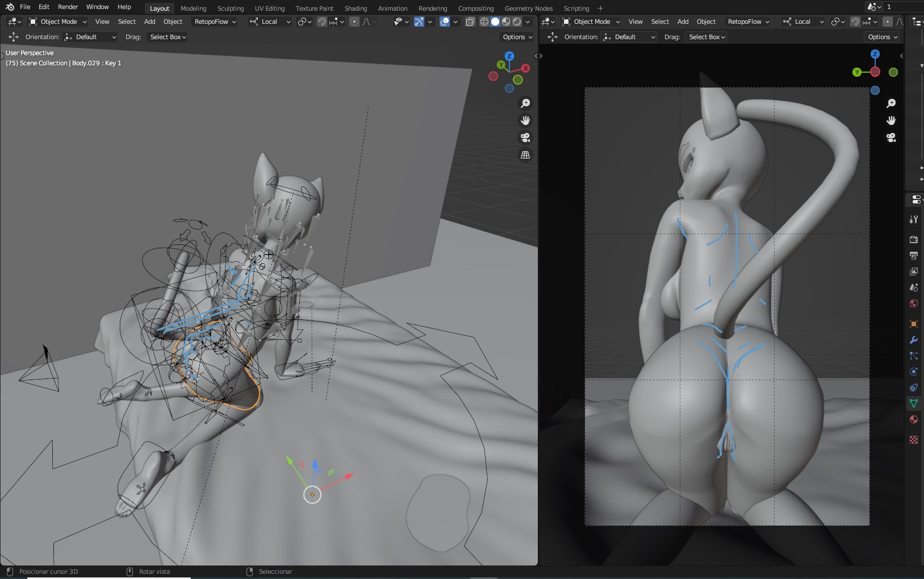
Task: Open View menu in left viewport header
Action: click(102, 22)
